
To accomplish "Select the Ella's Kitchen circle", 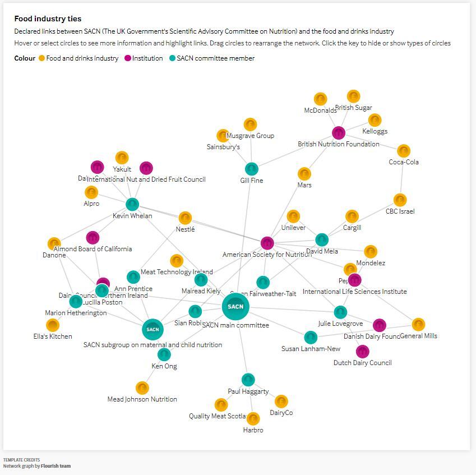I will [x=53, y=325].
